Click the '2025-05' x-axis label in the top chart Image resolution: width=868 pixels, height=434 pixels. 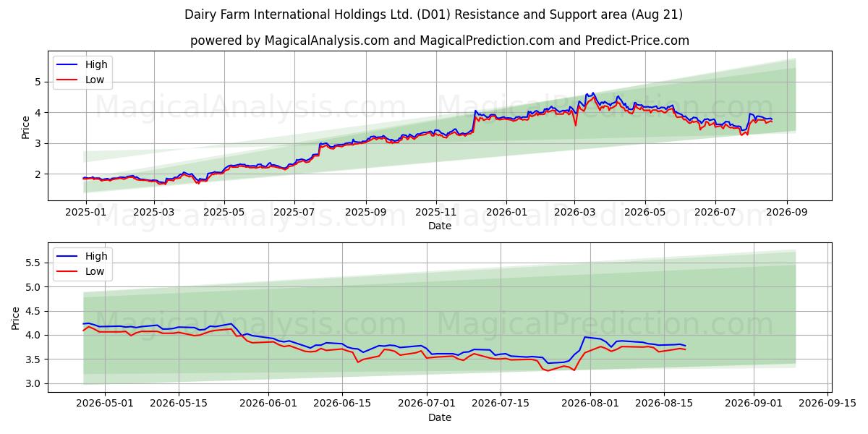pos(224,213)
